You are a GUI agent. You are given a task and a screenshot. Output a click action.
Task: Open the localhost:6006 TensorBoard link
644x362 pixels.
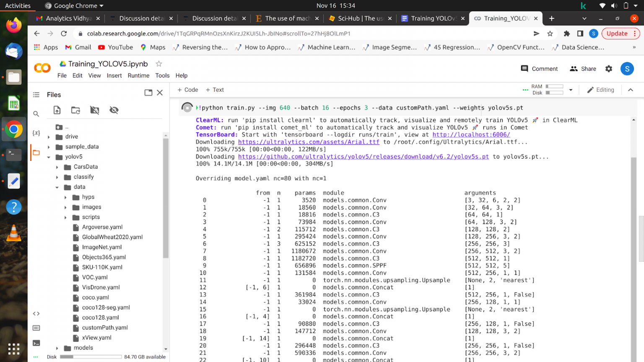[471, 134]
